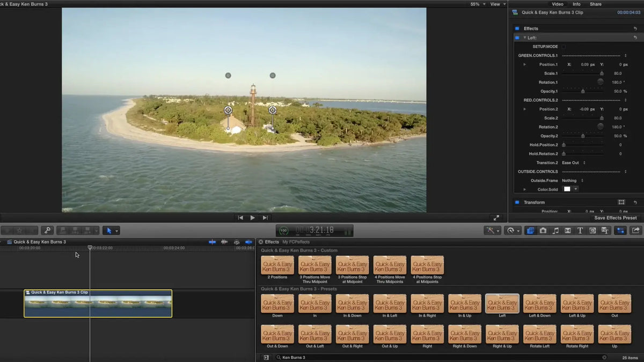Jump to next edit in viewer
Image resolution: width=644 pixels, height=362 pixels.
point(265,218)
